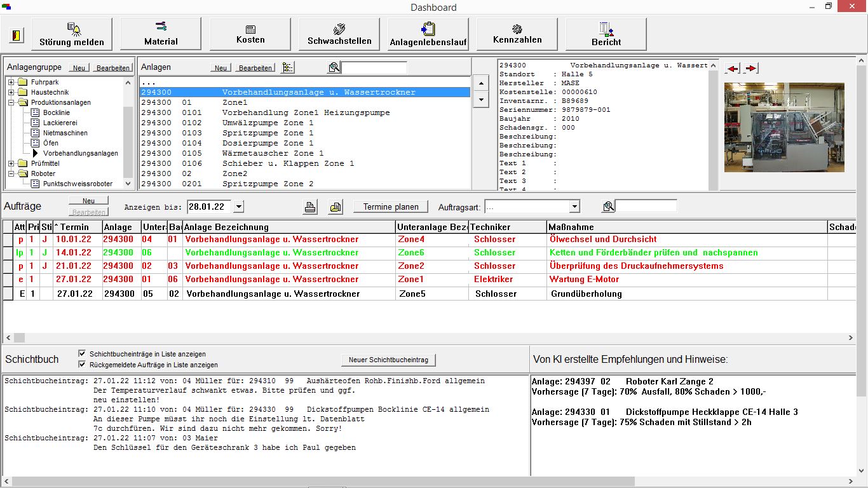
Task: Open the Bericht generator
Action: [606, 35]
